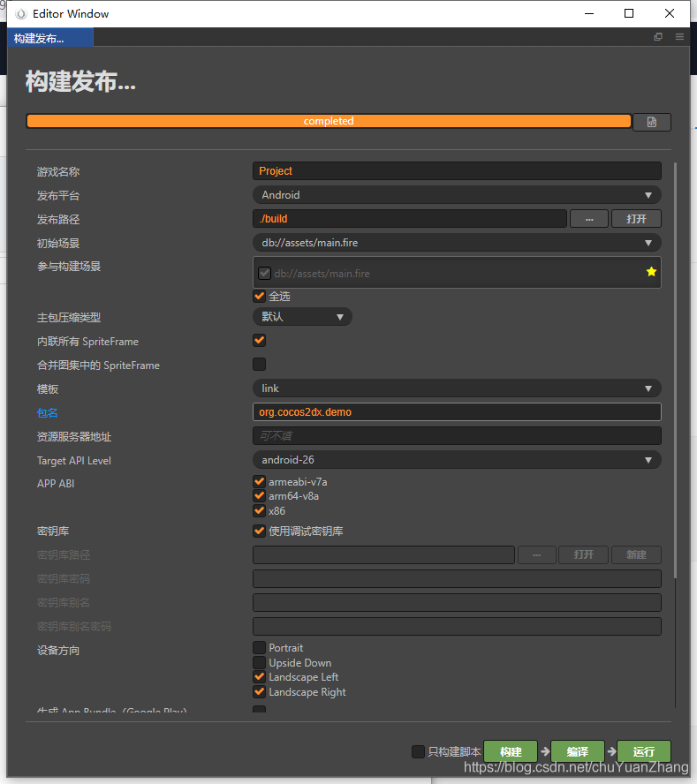Enable 合并图集中的 SpriteFrame checkbox
697x784 pixels.
click(x=259, y=364)
